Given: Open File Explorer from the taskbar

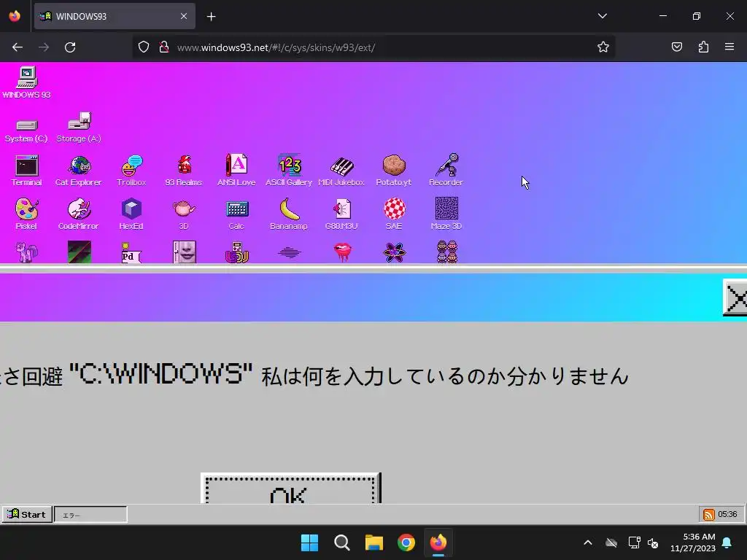Looking at the screenshot, I should click(374, 542).
